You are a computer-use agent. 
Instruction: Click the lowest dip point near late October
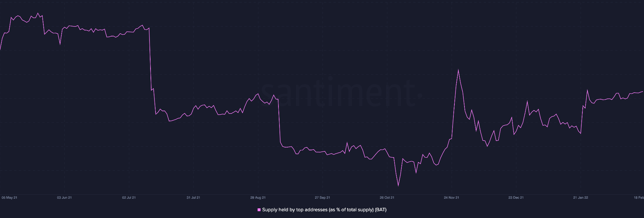[x=398, y=186]
